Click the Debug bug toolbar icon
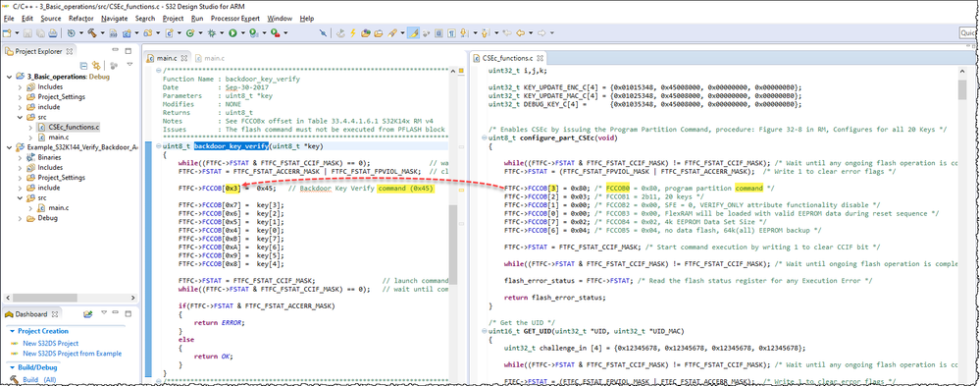Screen dimensions: 980x386 pos(212,32)
